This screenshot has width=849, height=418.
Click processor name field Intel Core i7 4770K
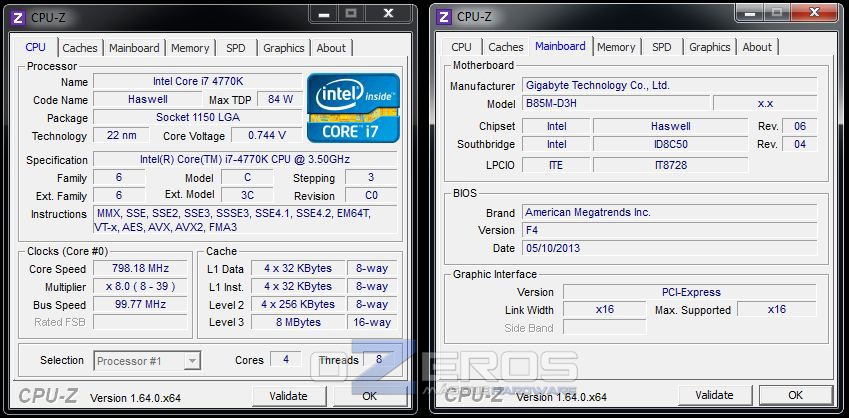[198, 81]
